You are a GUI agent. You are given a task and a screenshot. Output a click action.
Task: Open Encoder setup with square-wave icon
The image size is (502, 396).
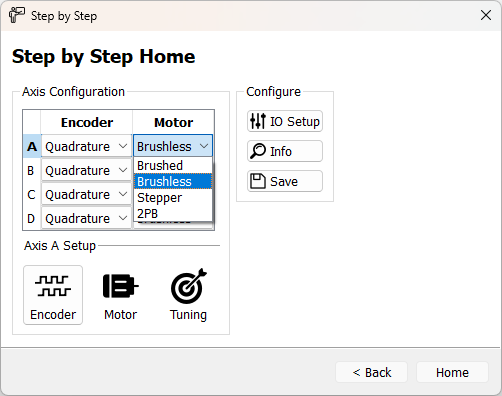point(53,295)
